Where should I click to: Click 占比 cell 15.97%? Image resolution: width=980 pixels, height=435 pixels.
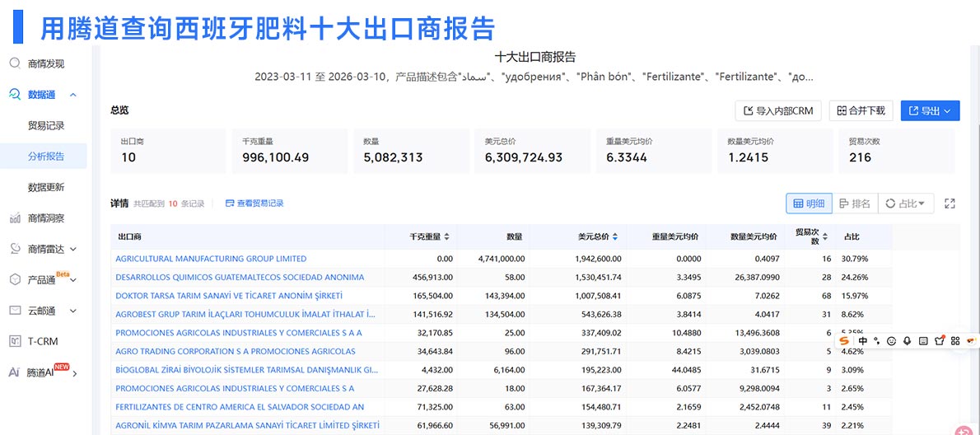(x=855, y=296)
